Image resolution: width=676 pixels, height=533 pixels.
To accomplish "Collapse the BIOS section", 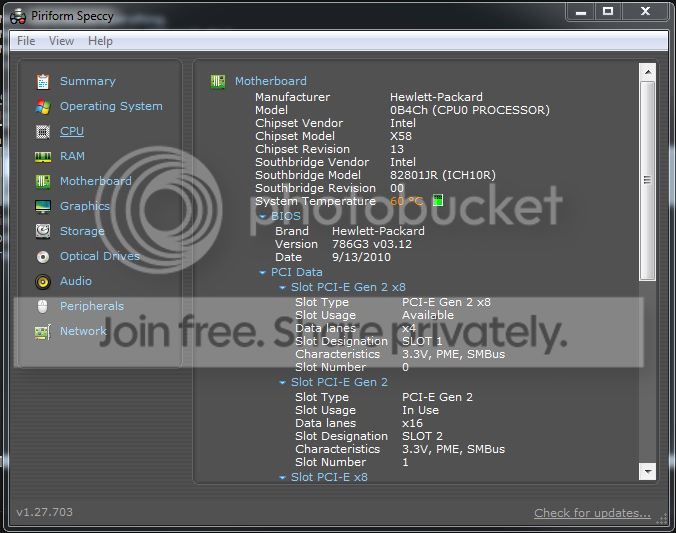I will coord(262,216).
